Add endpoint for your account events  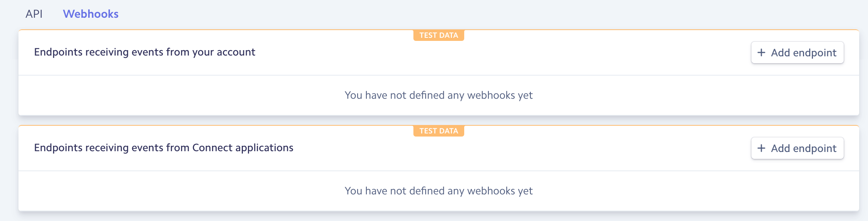tap(797, 52)
